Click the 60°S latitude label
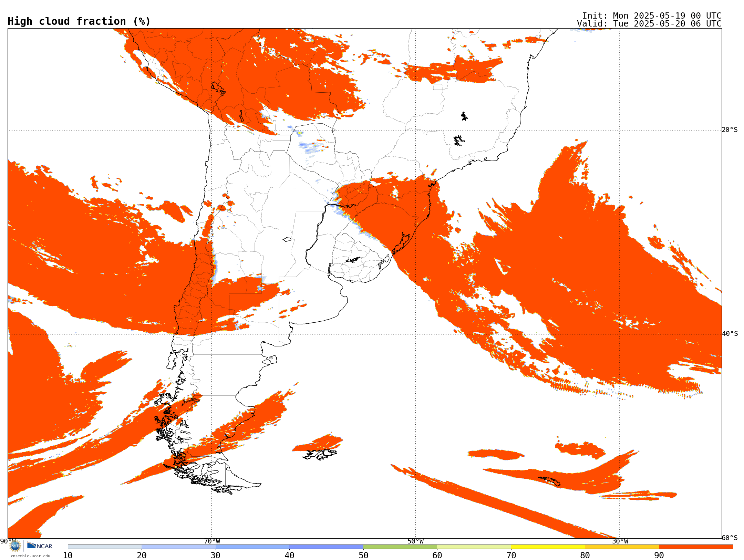 point(730,538)
